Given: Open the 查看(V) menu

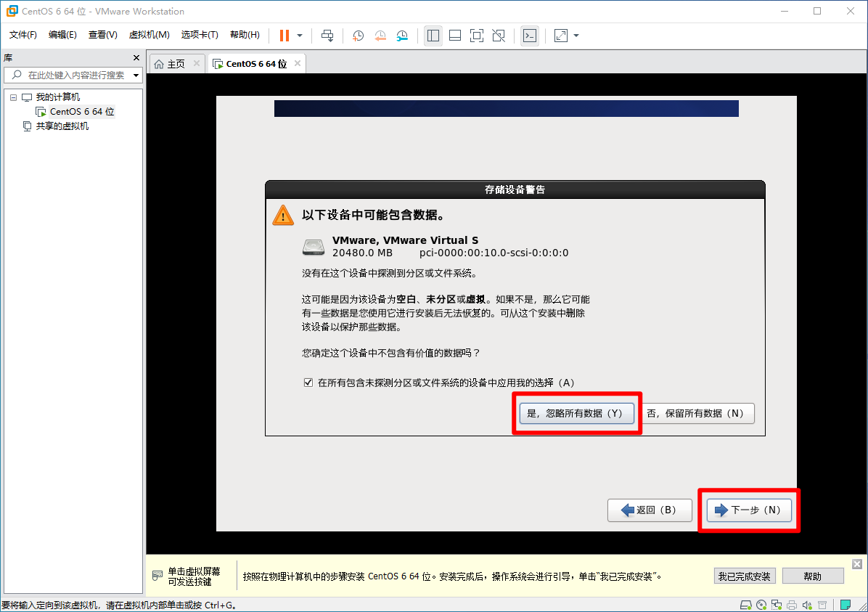Looking at the screenshot, I should pyautogui.click(x=102, y=35).
